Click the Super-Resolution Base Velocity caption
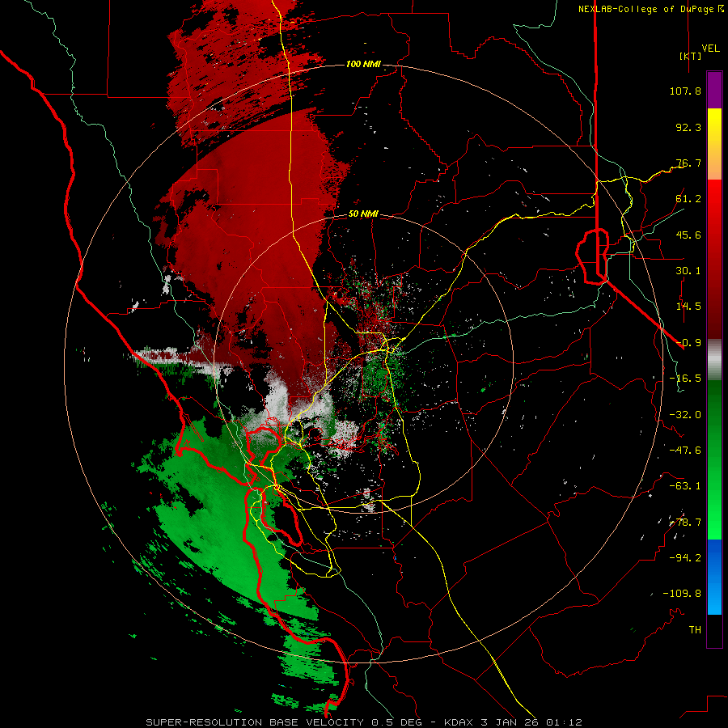 point(363,722)
